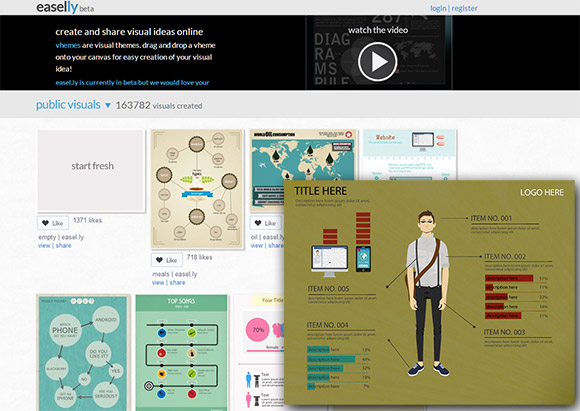Click the public visuals heading

coord(68,105)
